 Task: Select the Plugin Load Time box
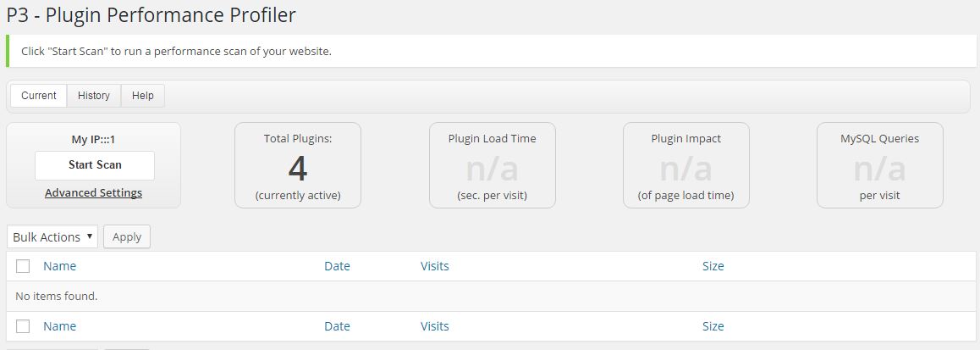(492, 165)
